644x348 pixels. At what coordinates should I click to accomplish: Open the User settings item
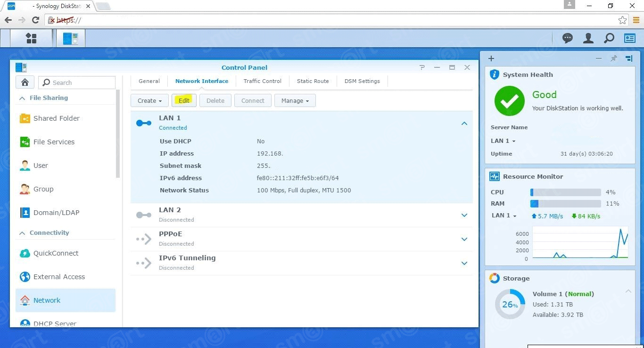[x=66, y=166]
